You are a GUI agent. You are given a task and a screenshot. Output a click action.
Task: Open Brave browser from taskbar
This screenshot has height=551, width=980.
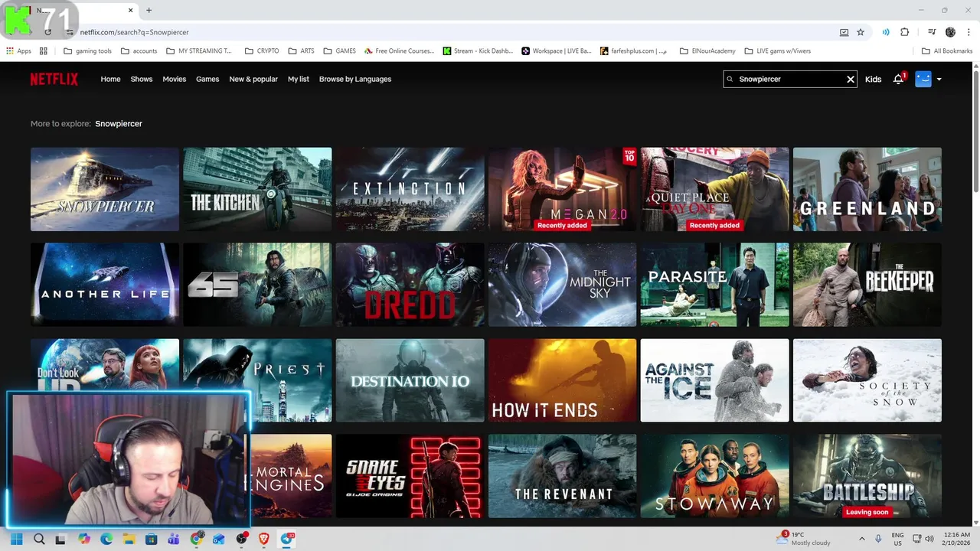point(264,539)
